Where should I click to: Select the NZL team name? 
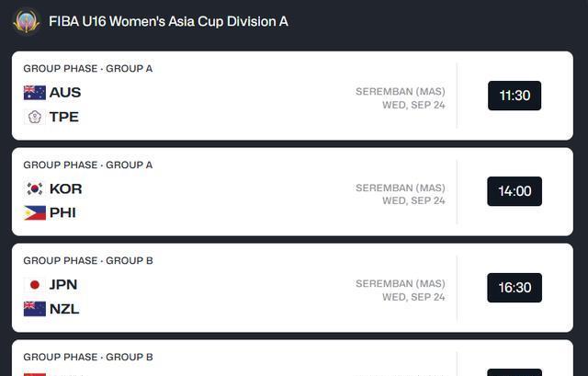pyautogui.click(x=64, y=309)
